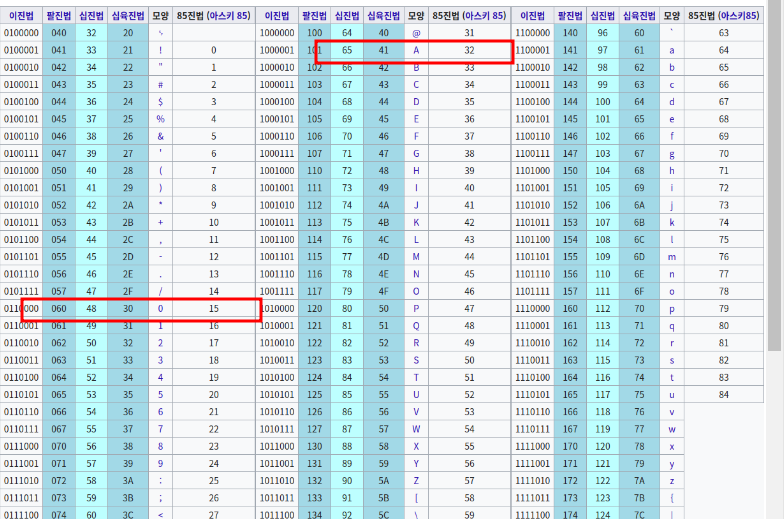Click the ( character link in row 0101000
This screenshot has height=519, width=784.
[x=160, y=170]
